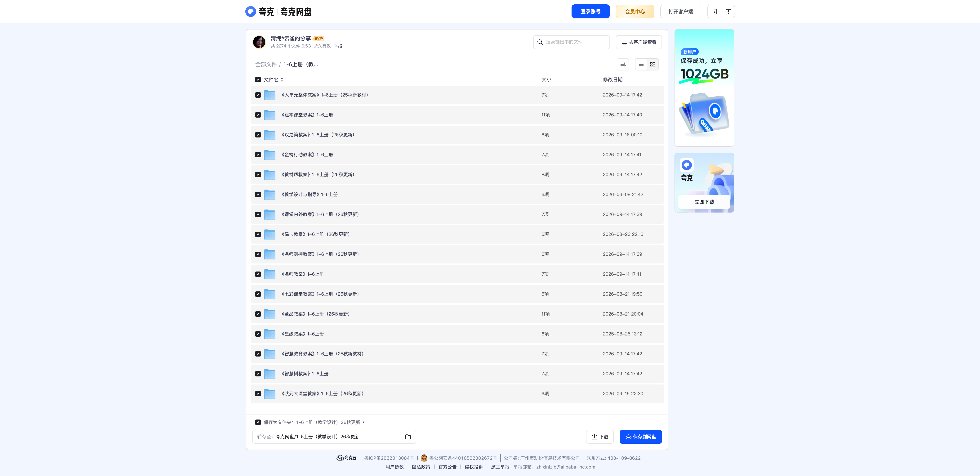Click the 去客户端查看 button
Image resolution: width=980 pixels, height=476 pixels.
[x=638, y=42]
